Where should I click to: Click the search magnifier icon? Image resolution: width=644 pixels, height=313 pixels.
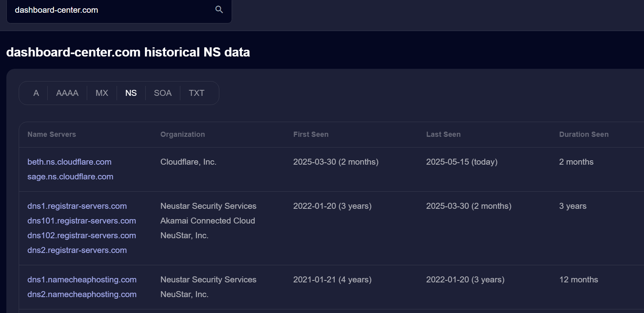pyautogui.click(x=219, y=10)
